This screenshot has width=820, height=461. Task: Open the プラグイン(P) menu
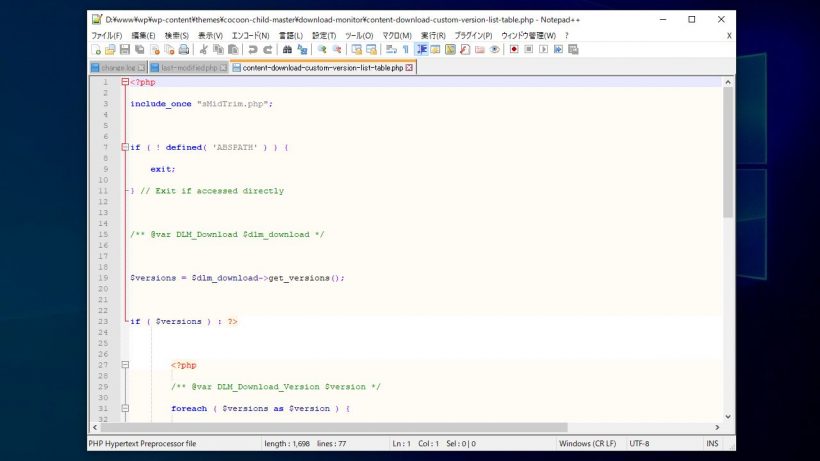coord(473,36)
